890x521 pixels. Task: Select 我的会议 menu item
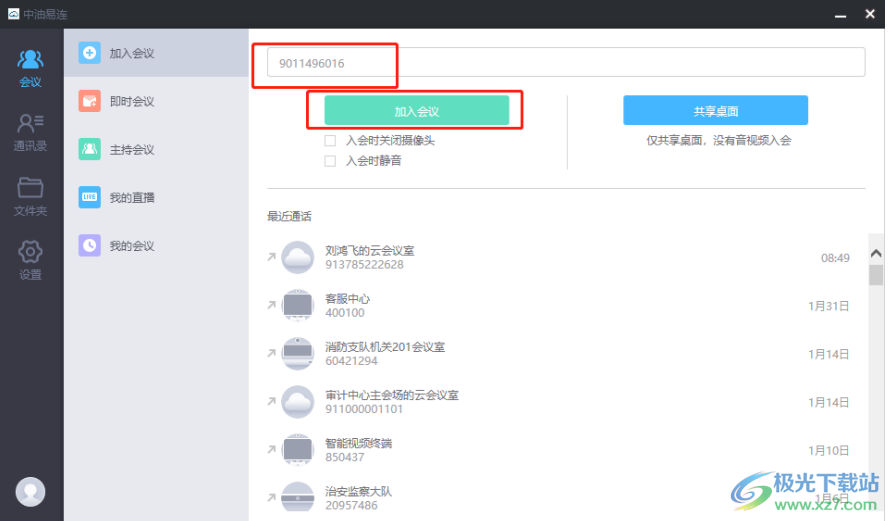tap(156, 246)
